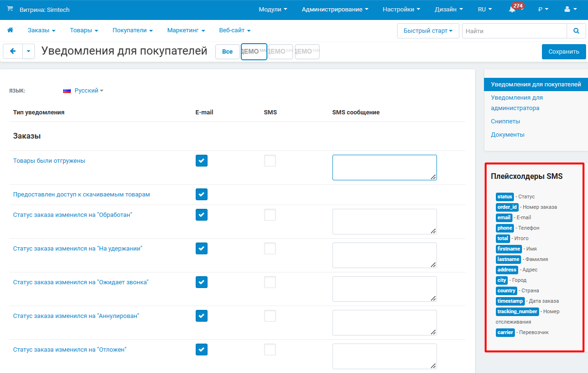Open the "Товары были отгружены" notification link
This screenshot has width=588, height=373.
point(49,161)
